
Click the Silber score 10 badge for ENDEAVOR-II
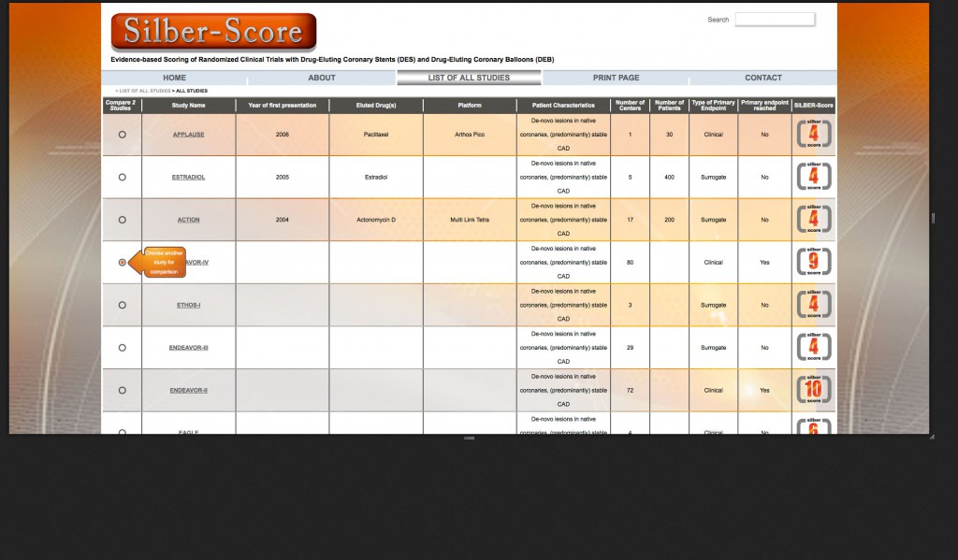point(814,390)
